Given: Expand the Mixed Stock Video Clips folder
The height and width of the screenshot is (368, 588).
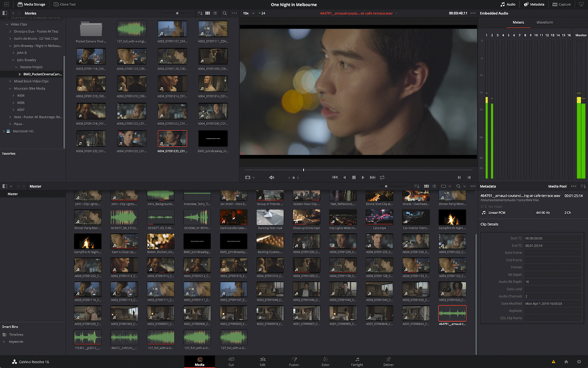Looking at the screenshot, I should [10, 80].
